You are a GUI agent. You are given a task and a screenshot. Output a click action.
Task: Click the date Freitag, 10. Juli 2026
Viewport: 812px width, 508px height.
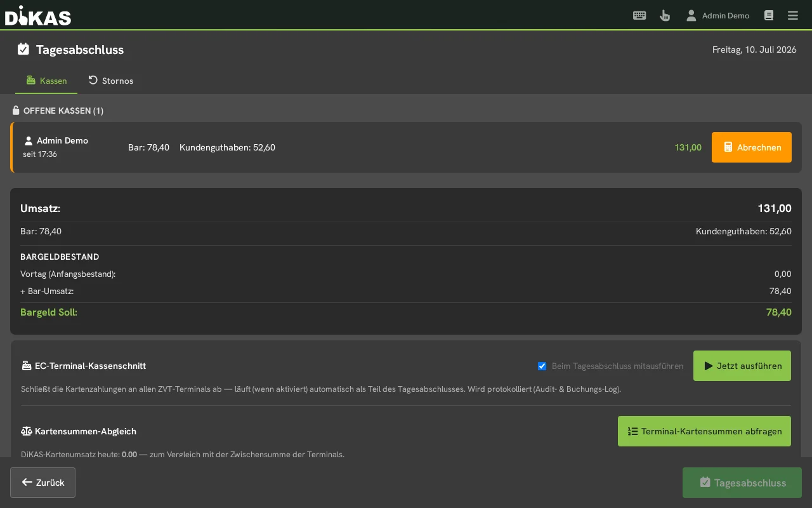click(754, 50)
